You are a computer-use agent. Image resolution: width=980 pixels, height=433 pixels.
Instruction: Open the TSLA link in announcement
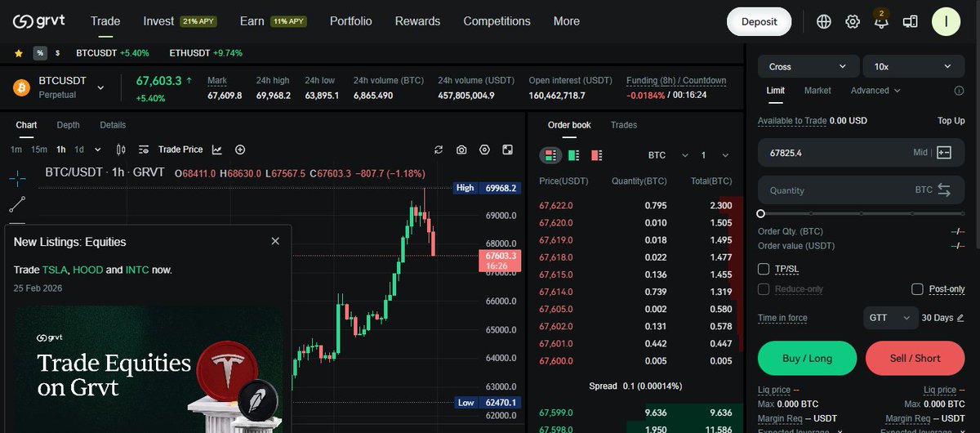coord(56,270)
